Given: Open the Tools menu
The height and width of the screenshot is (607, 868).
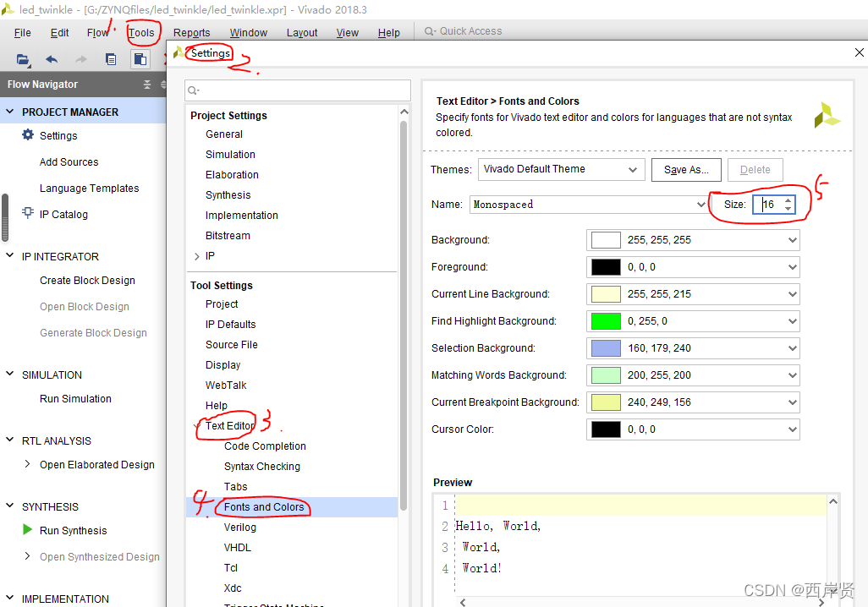Looking at the screenshot, I should (141, 33).
